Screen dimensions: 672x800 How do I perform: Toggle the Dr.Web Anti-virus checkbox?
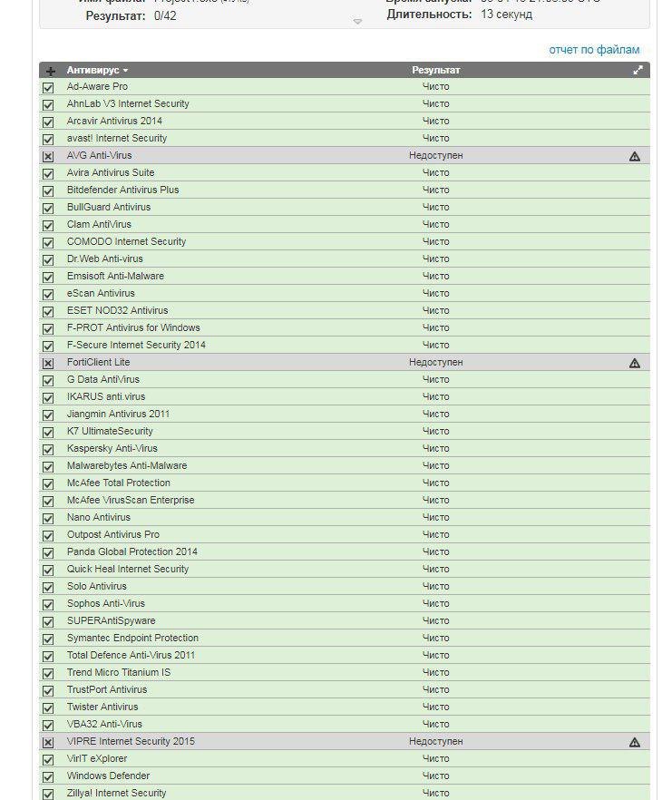48,260
